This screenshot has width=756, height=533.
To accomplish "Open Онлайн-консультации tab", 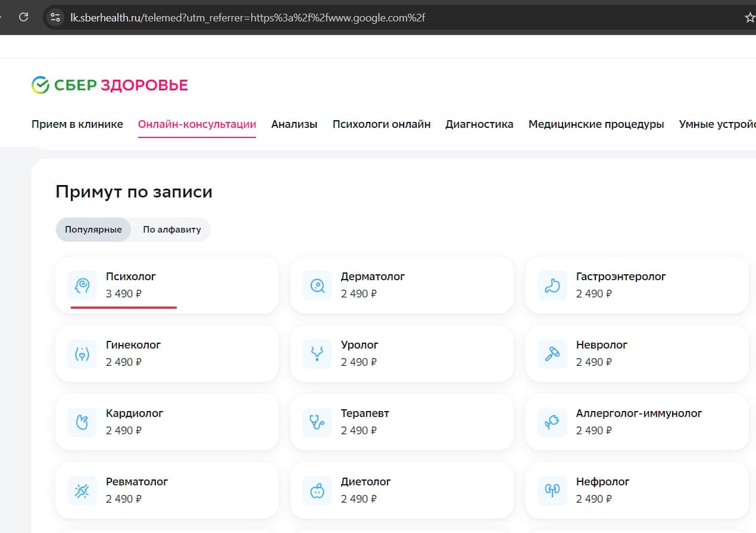I will 197,124.
